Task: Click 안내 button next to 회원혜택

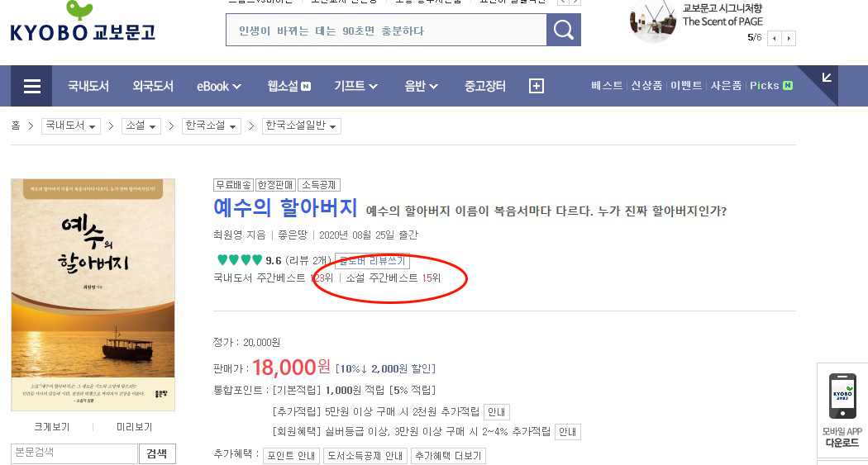Action: coord(567,432)
